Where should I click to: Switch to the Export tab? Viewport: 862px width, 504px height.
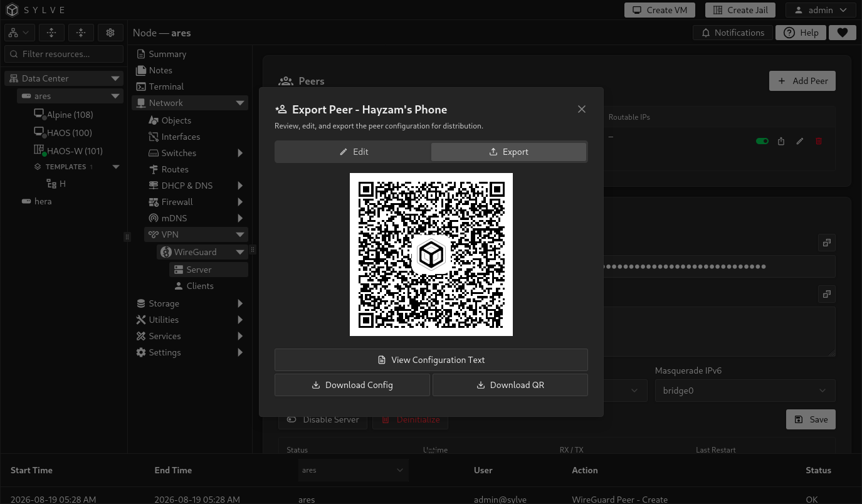[508, 152]
